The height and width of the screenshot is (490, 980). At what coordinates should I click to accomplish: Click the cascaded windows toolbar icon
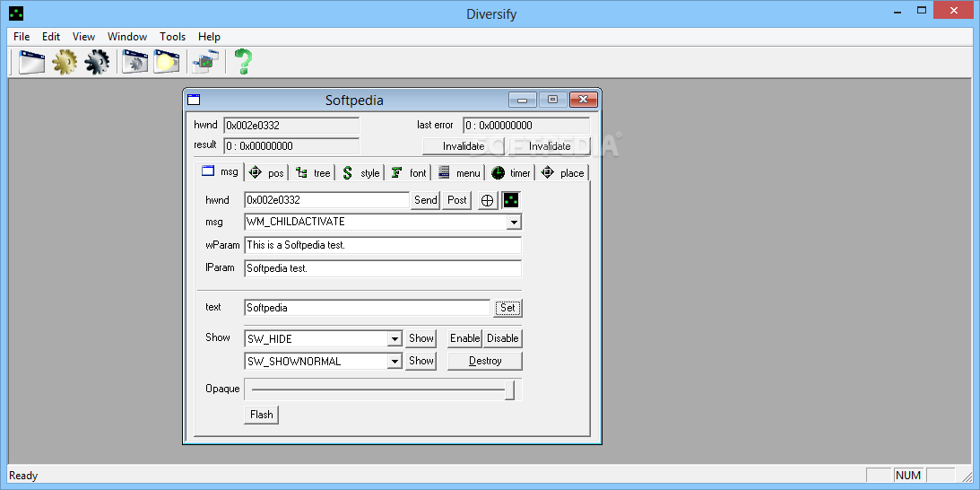click(205, 62)
